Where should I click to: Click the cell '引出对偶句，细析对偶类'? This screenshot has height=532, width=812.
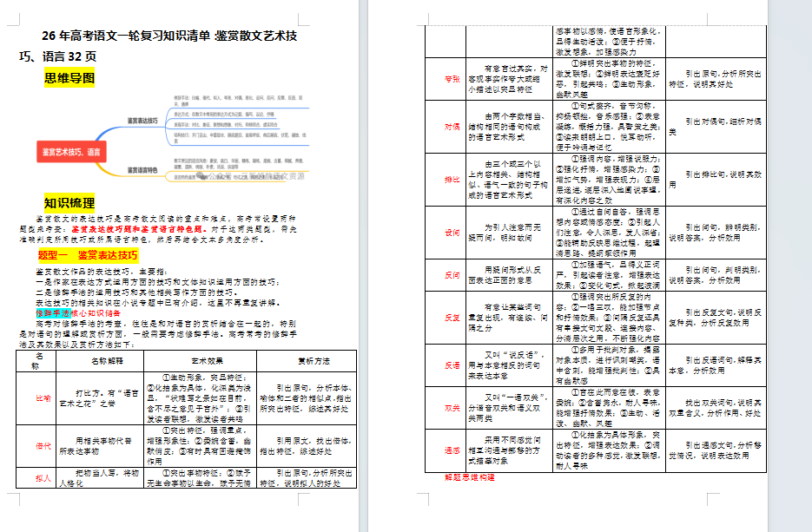tap(716, 126)
